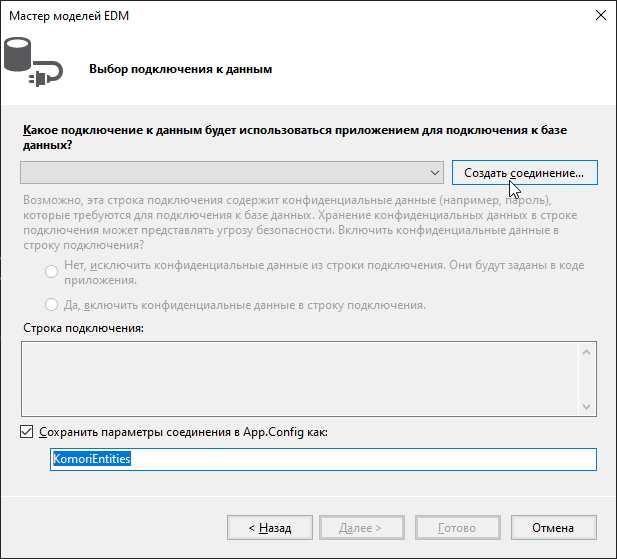
Task: Click the connection string scroll up arrow
Action: point(588,350)
